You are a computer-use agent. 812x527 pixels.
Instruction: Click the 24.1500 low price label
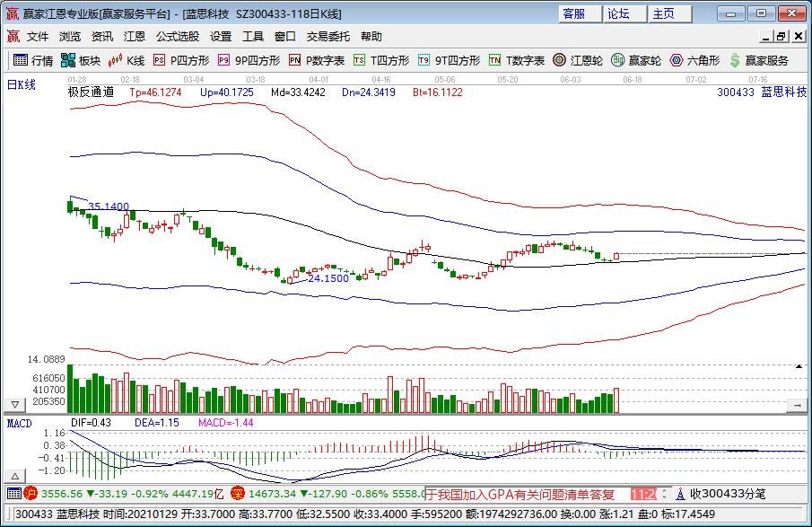pos(328,278)
